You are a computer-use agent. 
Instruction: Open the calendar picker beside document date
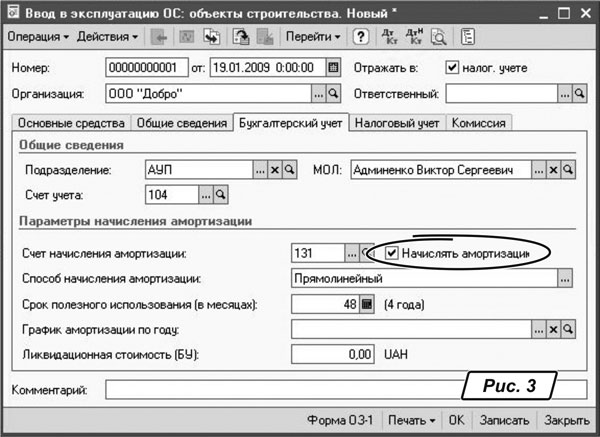click(333, 69)
